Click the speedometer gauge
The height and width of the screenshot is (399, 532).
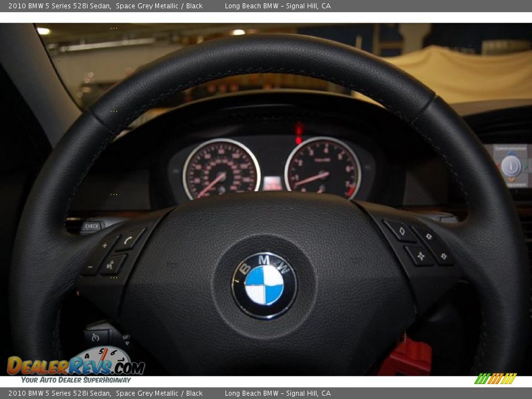point(222,169)
